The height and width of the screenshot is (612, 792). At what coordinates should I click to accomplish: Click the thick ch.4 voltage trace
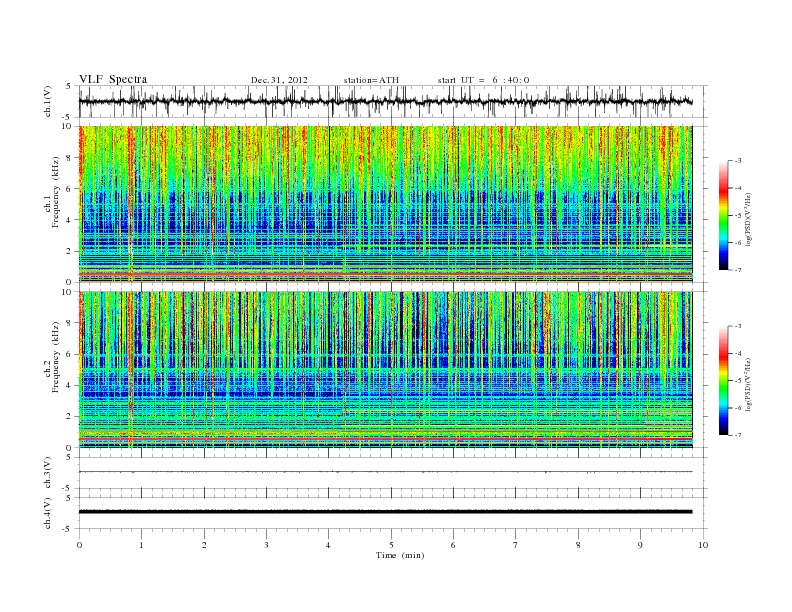(x=385, y=512)
